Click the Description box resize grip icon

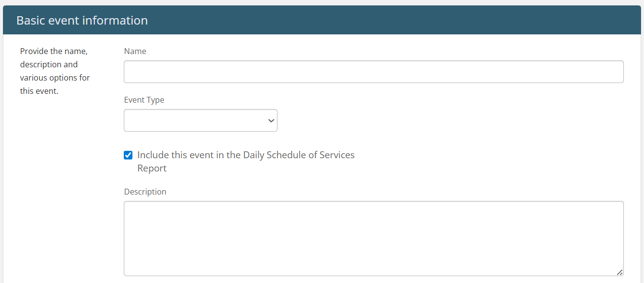619,272
